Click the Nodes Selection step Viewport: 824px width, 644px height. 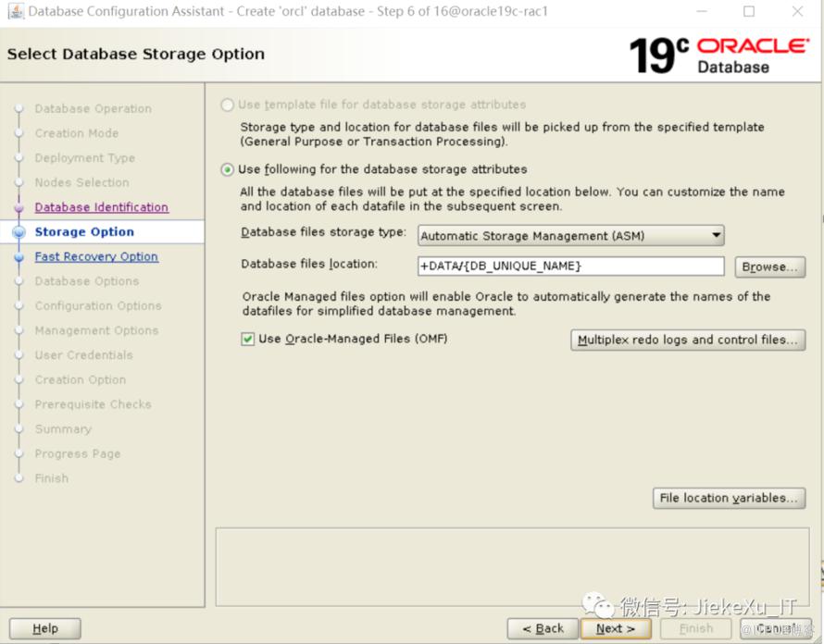(82, 183)
